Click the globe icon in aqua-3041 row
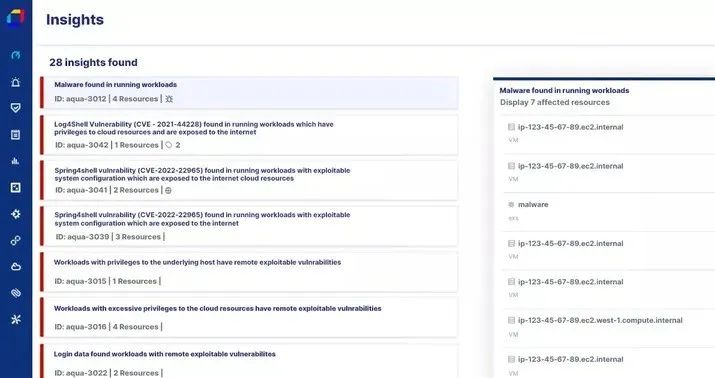715x378 pixels. click(x=168, y=190)
